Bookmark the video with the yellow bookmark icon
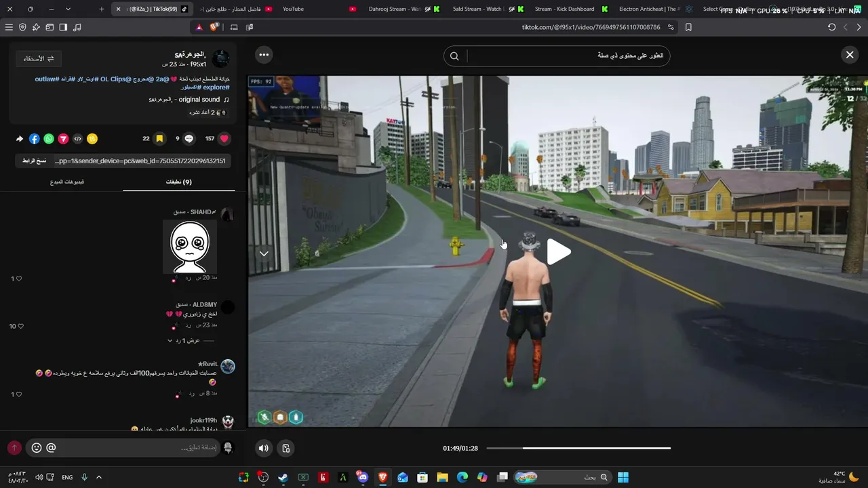This screenshot has width=868, height=488. [x=159, y=138]
